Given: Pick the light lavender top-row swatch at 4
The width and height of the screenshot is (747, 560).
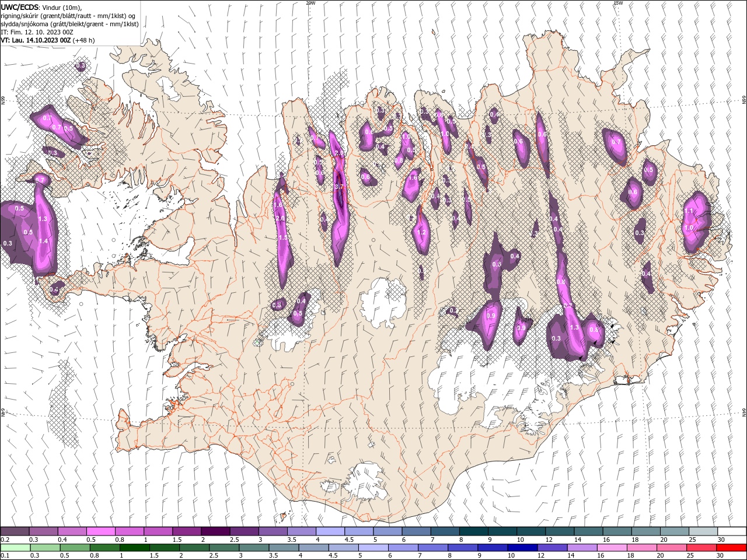Looking at the screenshot, I should (330, 531).
